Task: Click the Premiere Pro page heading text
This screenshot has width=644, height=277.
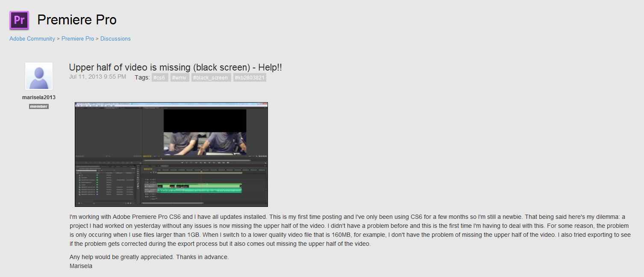Action: click(x=77, y=20)
